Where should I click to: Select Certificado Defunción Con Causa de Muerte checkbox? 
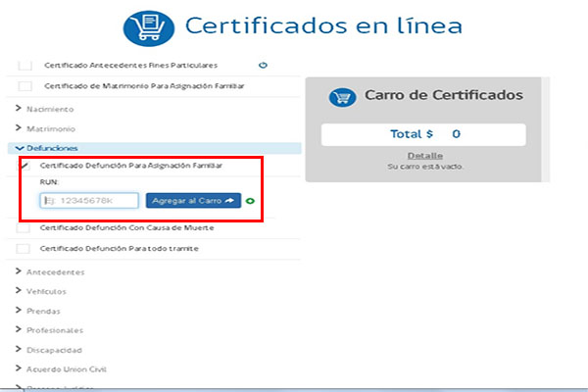point(24,228)
